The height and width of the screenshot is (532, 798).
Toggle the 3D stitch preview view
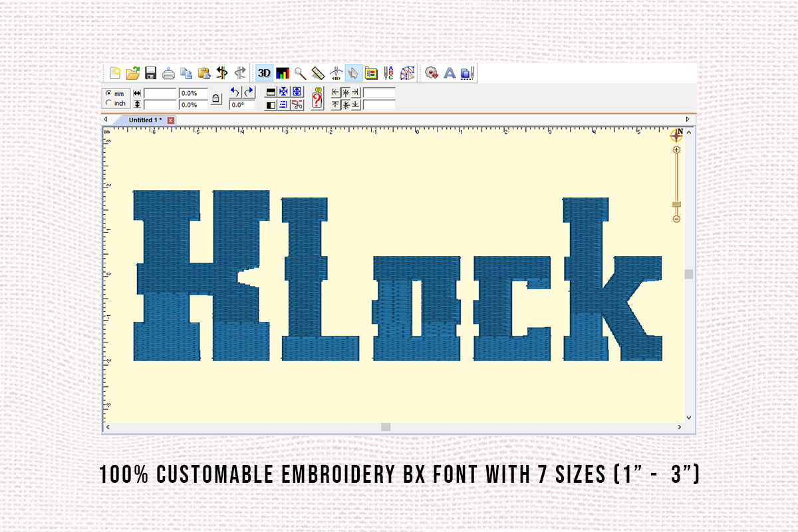coord(264,74)
